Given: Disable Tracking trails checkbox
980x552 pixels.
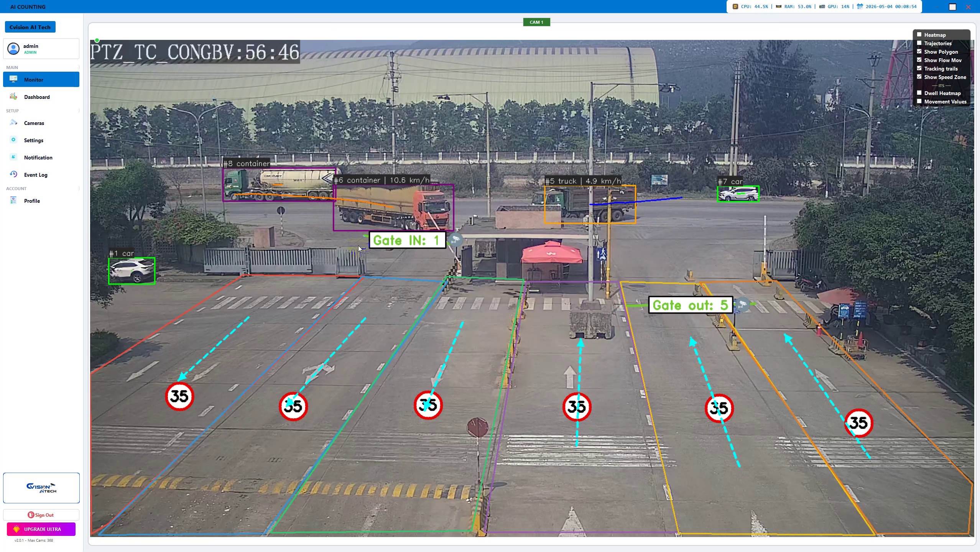Looking at the screenshot, I should click(x=919, y=68).
